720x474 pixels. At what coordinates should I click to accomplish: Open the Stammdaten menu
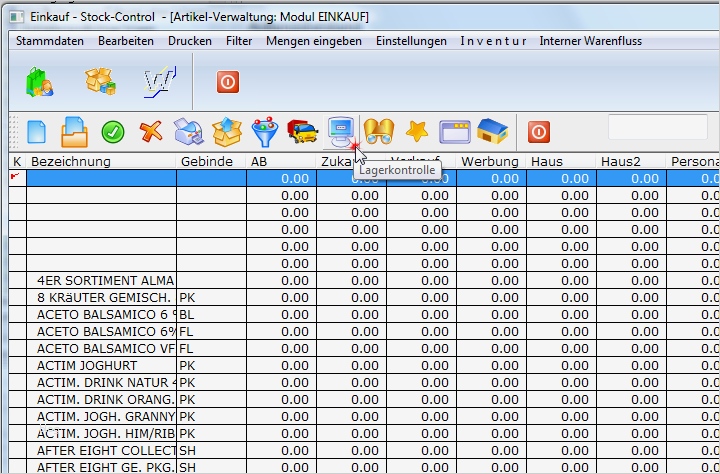[x=50, y=41]
